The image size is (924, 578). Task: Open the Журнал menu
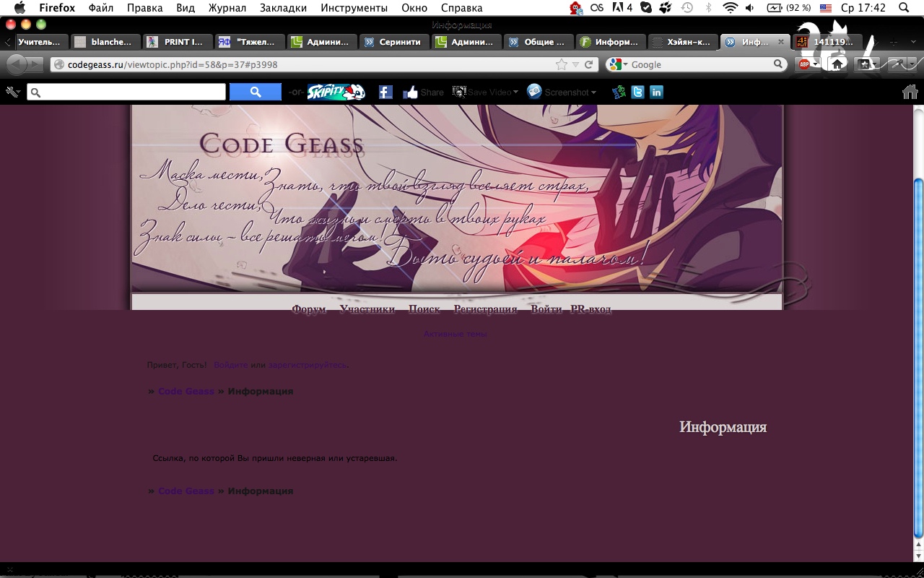(x=227, y=8)
